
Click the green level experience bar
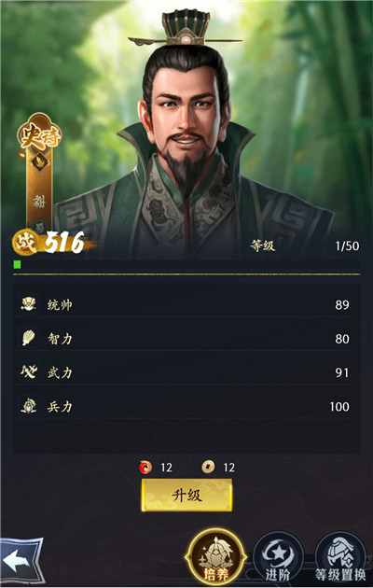tap(186, 264)
